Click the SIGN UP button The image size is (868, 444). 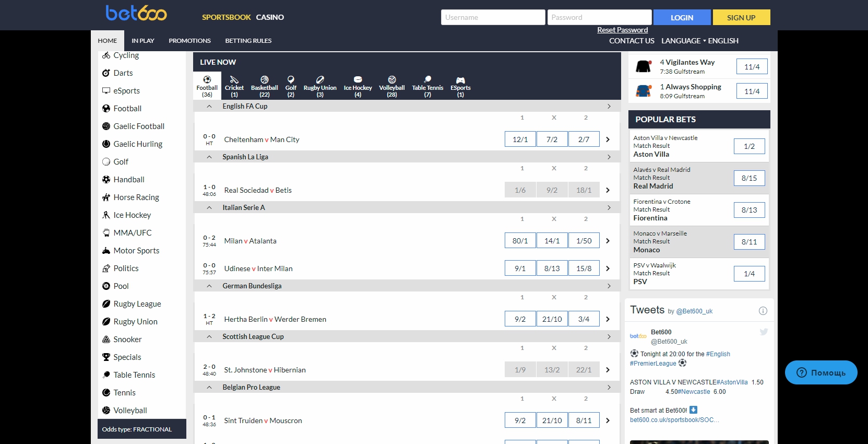click(x=741, y=17)
